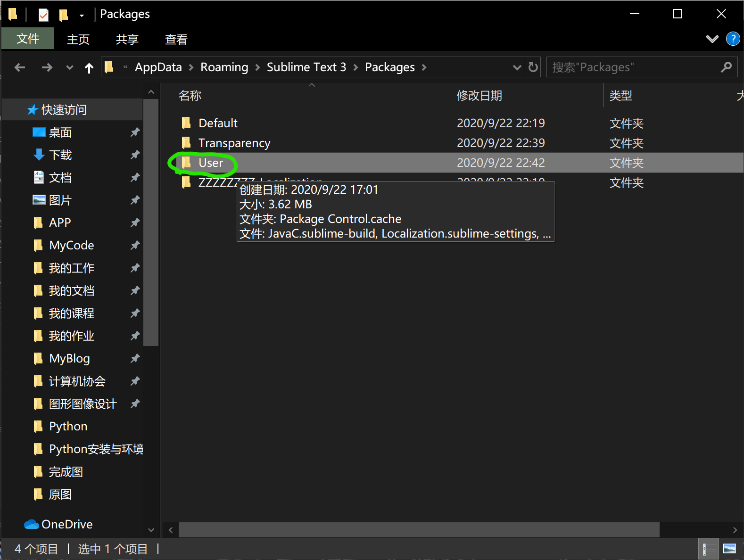Click the Properties quick access toolbar icon
Viewport: 744px width, 560px height.
43,15
